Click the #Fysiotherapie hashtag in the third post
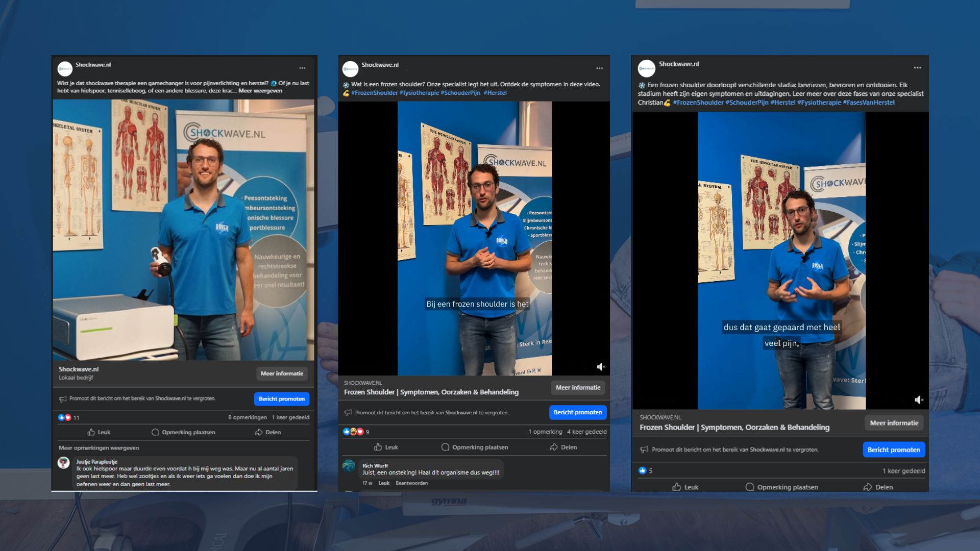 (819, 103)
